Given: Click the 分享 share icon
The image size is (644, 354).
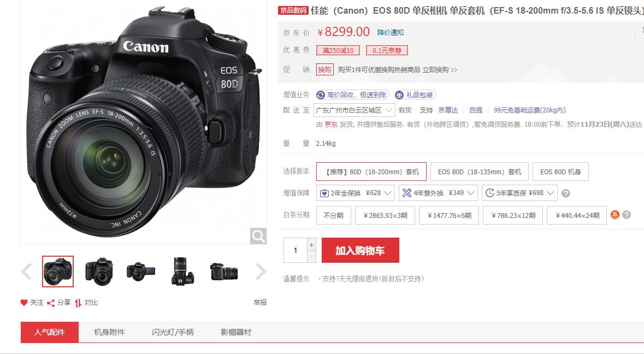Looking at the screenshot, I should tap(50, 303).
